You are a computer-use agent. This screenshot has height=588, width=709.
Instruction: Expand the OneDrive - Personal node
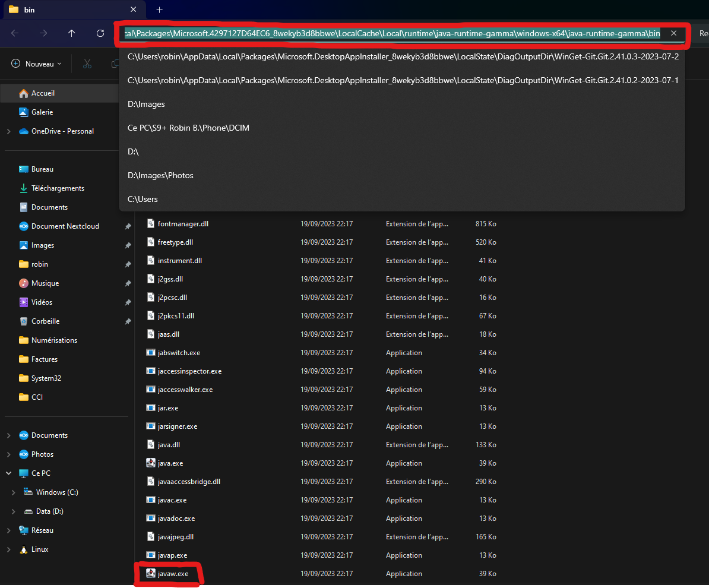[x=8, y=131]
